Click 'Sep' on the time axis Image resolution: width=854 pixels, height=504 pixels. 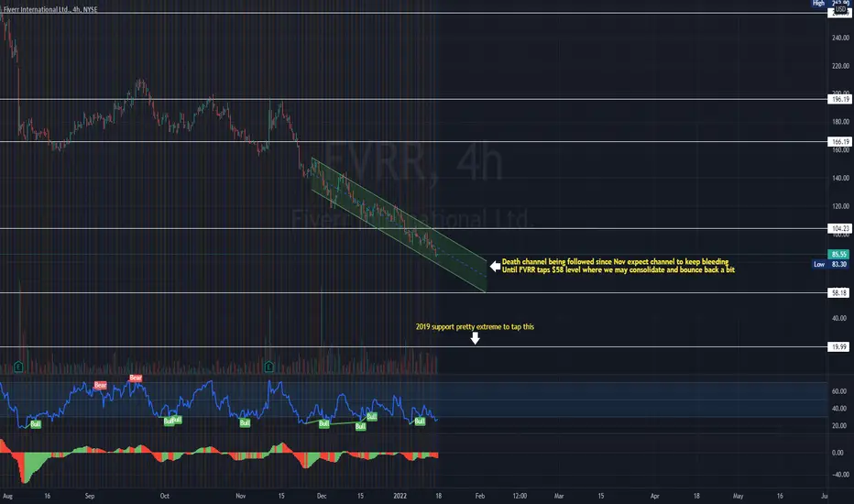90,497
